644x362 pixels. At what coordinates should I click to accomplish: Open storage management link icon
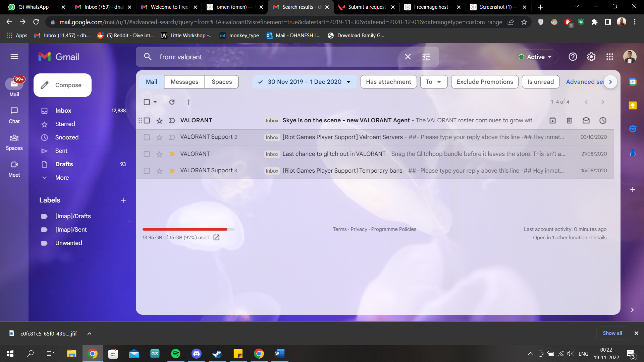click(216, 237)
